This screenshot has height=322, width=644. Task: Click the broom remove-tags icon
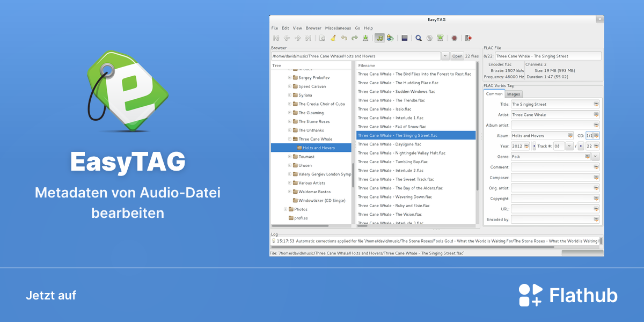333,38
